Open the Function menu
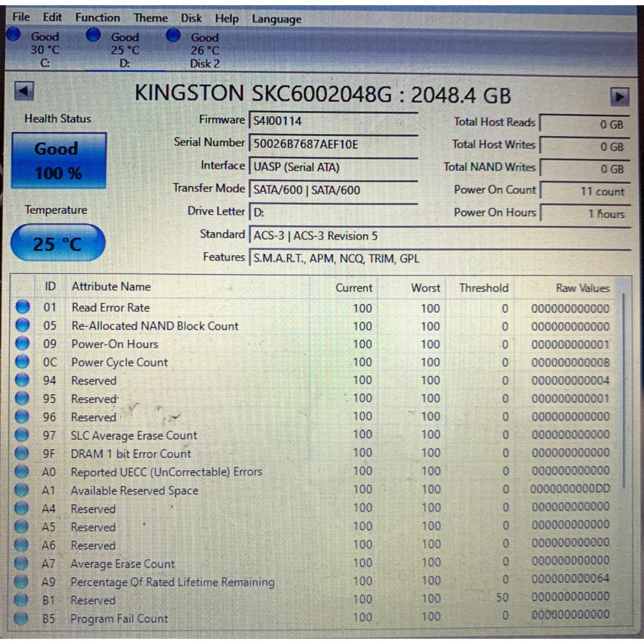The width and height of the screenshot is (644, 644). point(98,17)
